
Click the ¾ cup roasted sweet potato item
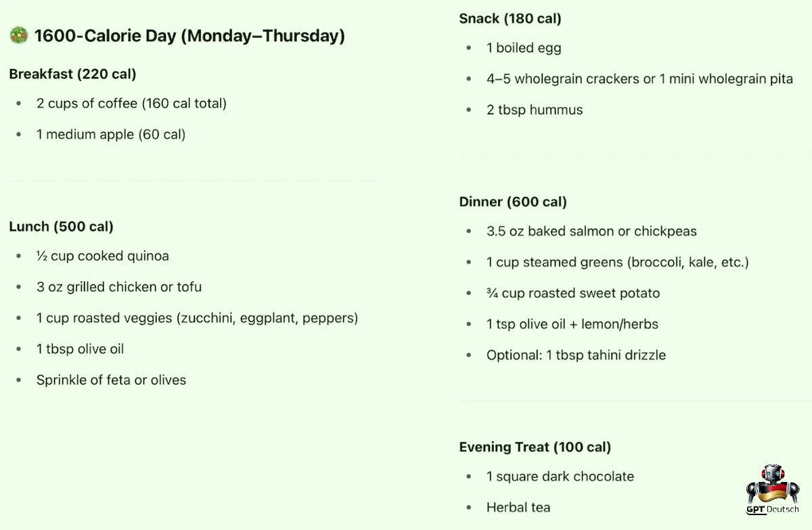pyautogui.click(x=573, y=293)
